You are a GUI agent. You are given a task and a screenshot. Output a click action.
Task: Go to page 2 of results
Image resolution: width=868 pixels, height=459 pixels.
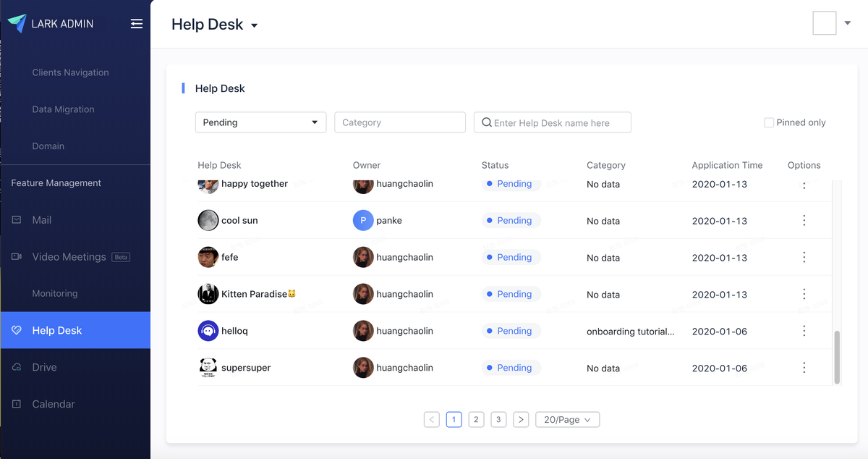(476, 419)
